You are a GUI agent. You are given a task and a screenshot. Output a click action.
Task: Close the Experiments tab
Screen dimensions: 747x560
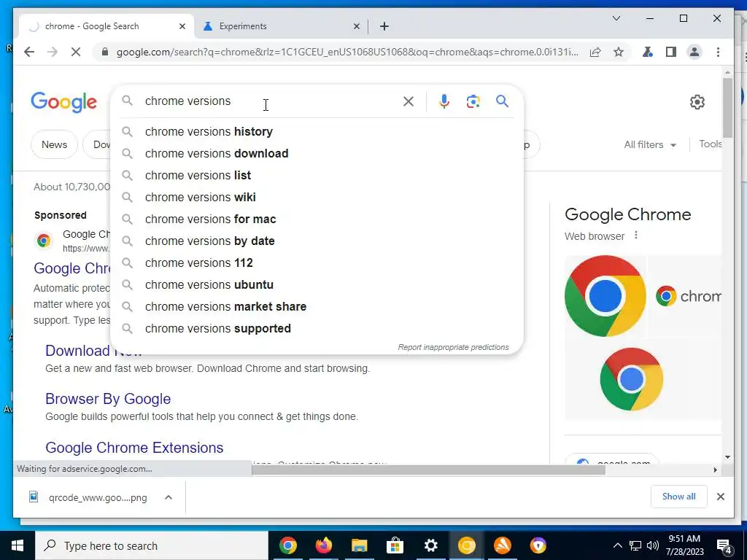(356, 26)
